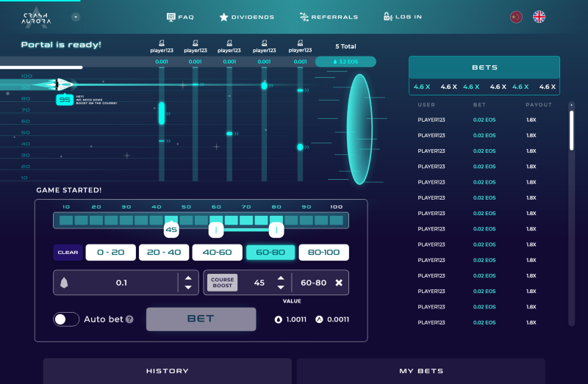Click the scrollbar up arrow in bets list
This screenshot has width=588, height=384.
(x=572, y=105)
